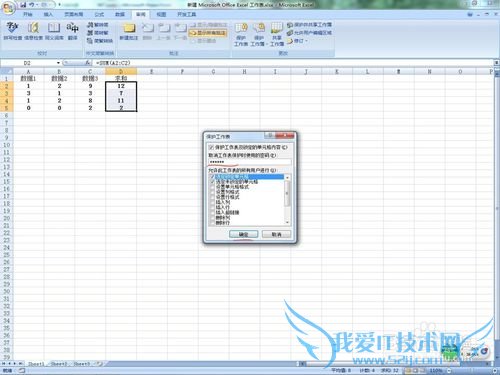Toggle 设置行格式 checkbox
The height and width of the screenshot is (375, 500).
(212, 197)
